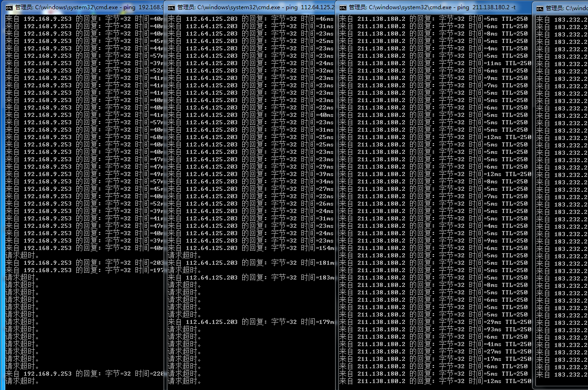The image size is (588, 390).
Task: Click 112.64.125.203 reply line with 时间=181
Action: tap(251, 263)
